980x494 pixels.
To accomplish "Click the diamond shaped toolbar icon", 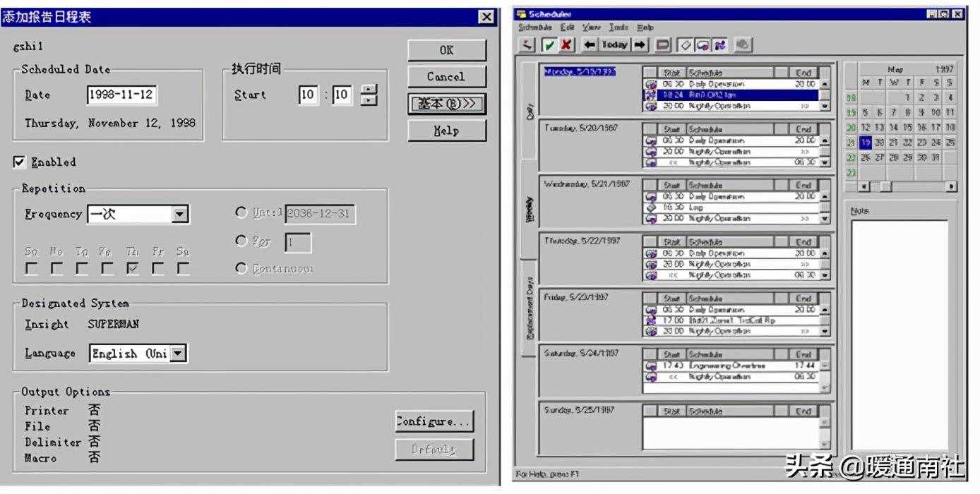I will (685, 44).
